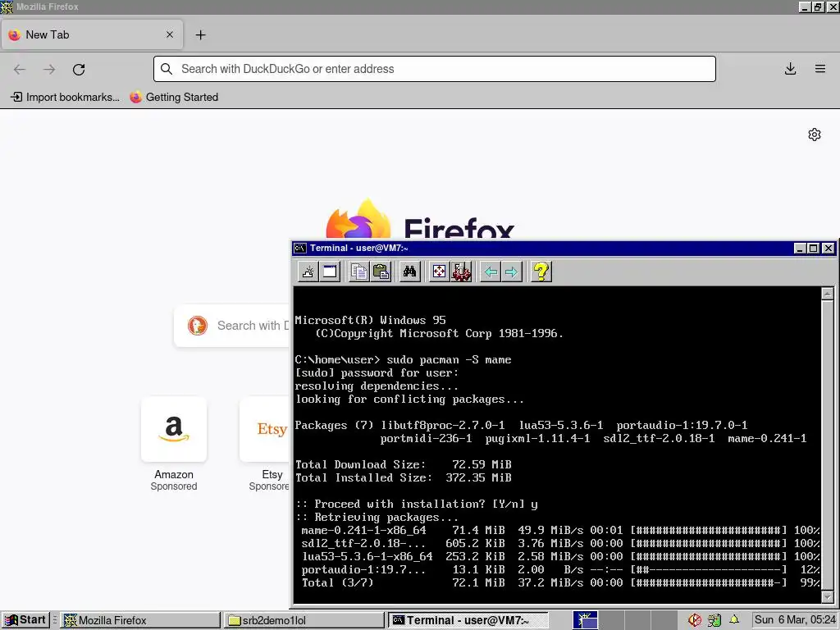Image resolution: width=840 pixels, height=630 pixels.
Task: Click 'mame-0.241-1-x86_64' download row
Action: tap(560, 531)
